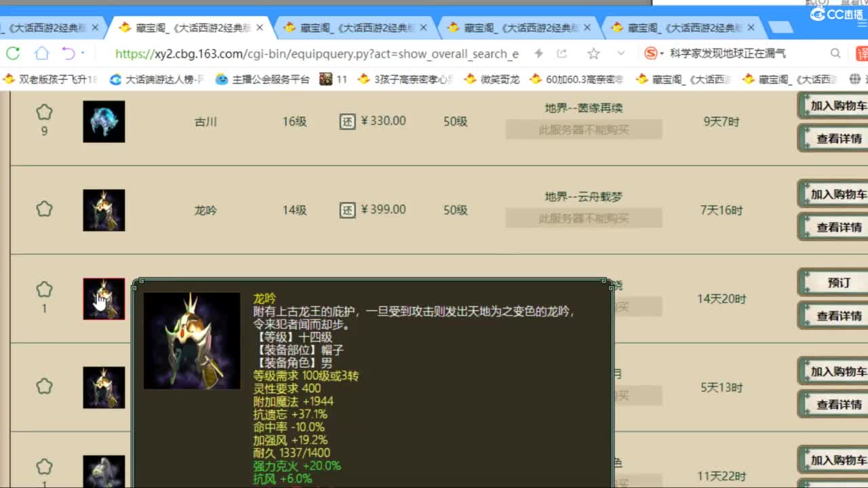Viewport: 868px width, 488px height.
Task: Open bookmark 微笑哥龙
Action: tap(492, 79)
